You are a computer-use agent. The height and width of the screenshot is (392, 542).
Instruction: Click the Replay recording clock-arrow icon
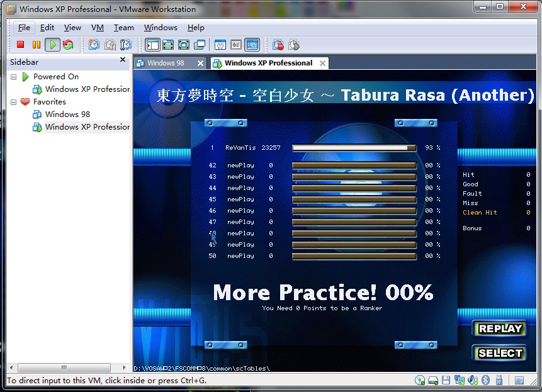pyautogui.click(x=294, y=45)
